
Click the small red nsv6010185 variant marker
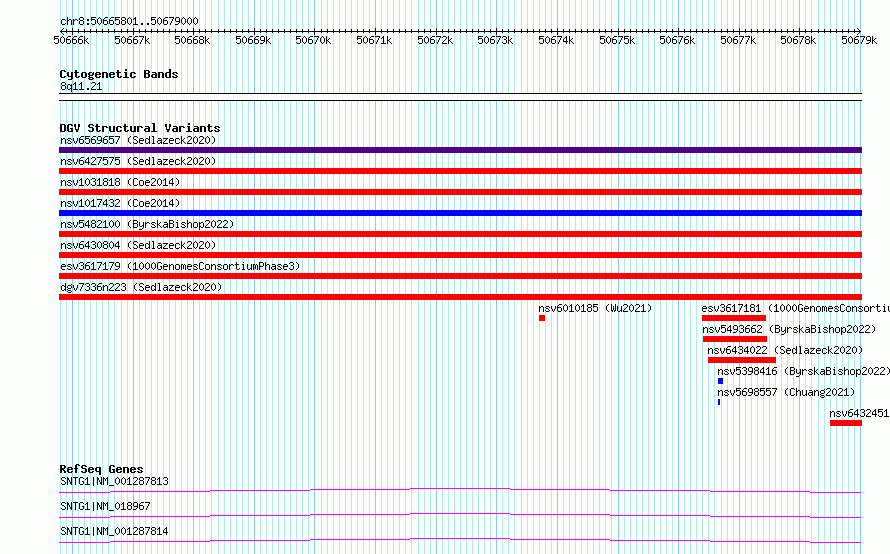tap(542, 318)
